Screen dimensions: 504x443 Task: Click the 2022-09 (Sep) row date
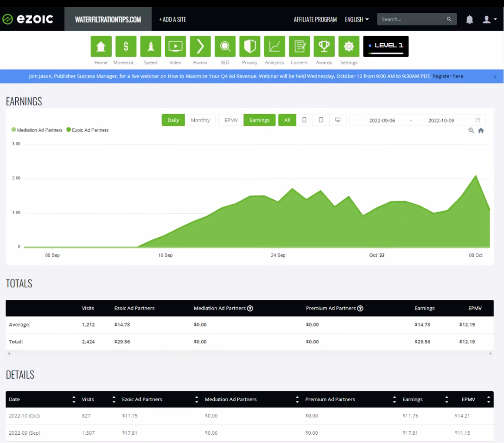click(25, 433)
